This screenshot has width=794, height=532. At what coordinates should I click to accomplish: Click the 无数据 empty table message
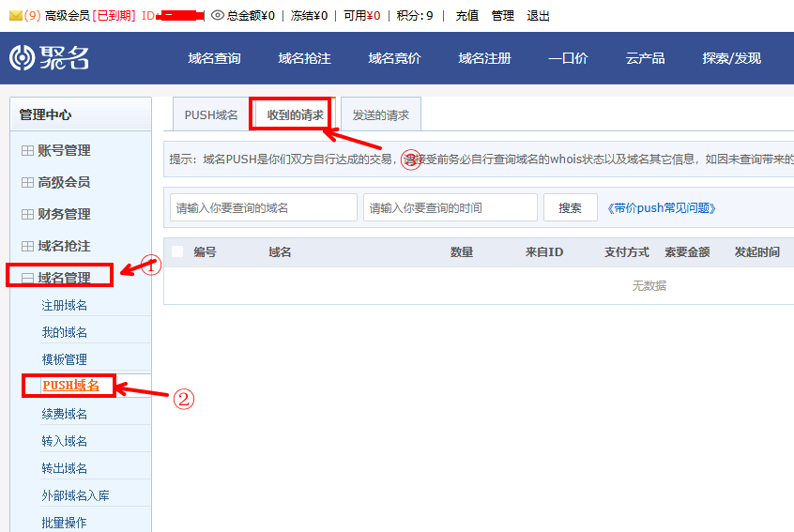coord(649,286)
